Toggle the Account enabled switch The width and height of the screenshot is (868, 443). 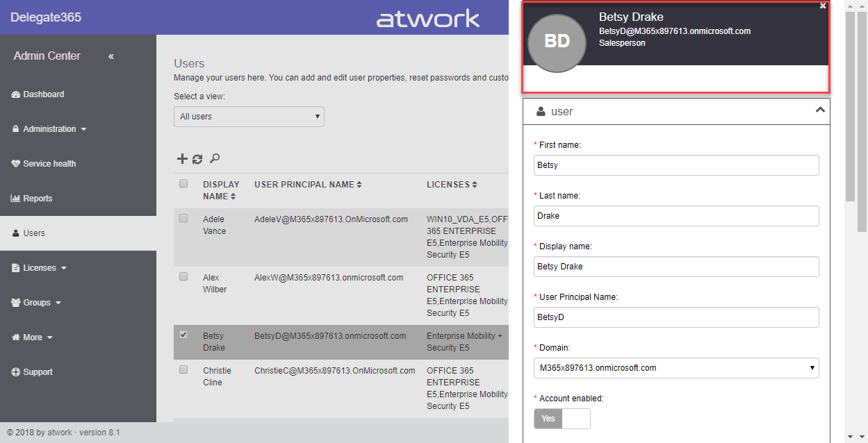[562, 419]
